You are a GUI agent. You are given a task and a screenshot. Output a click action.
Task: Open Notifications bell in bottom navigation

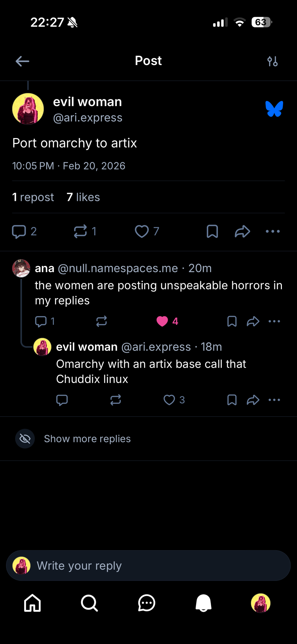204,603
